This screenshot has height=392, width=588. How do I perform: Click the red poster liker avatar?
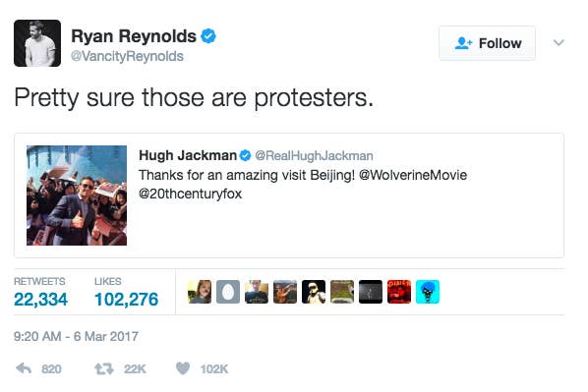(x=399, y=292)
